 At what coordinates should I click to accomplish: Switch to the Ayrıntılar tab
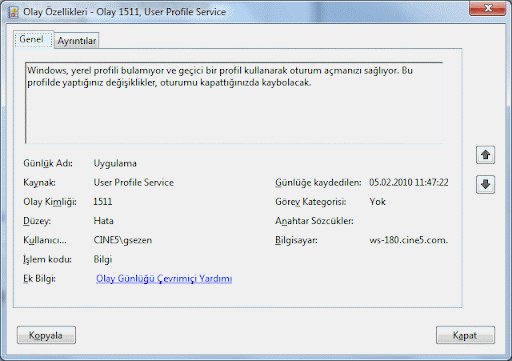(77, 41)
